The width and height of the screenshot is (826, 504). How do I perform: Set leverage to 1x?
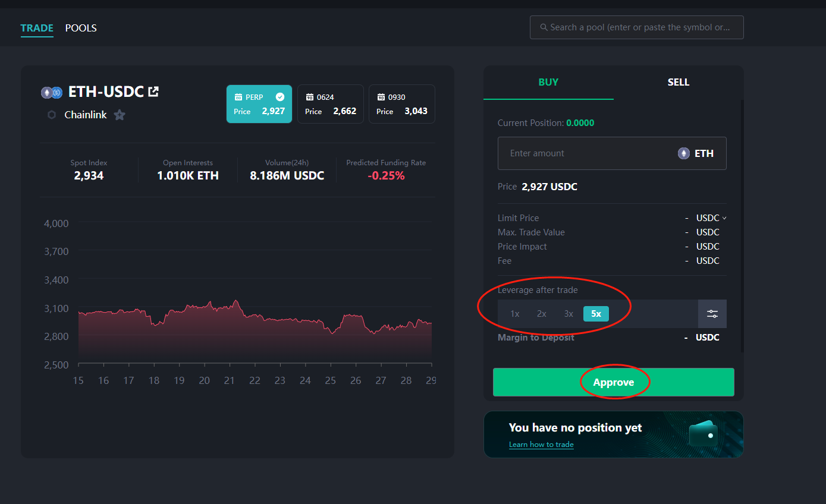515,314
